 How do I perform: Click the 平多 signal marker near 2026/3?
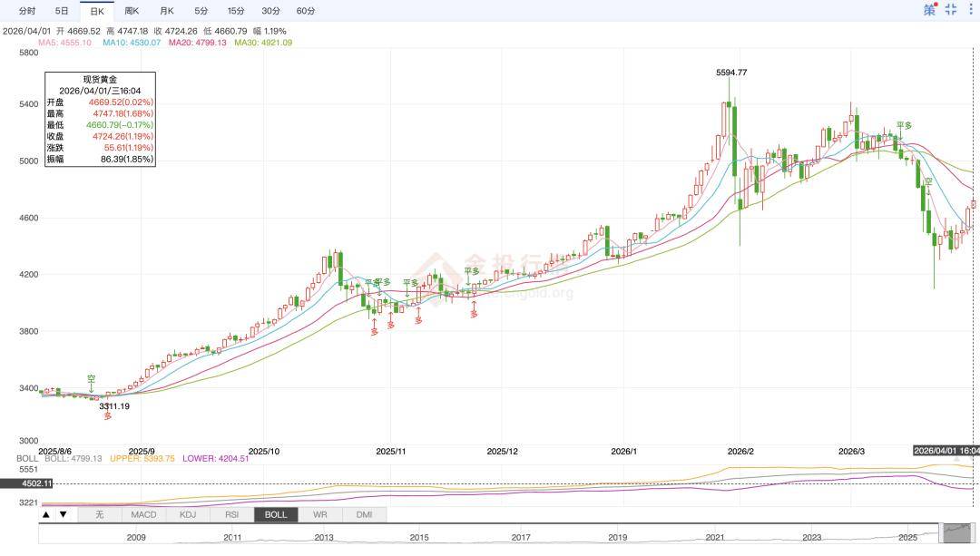click(x=904, y=125)
